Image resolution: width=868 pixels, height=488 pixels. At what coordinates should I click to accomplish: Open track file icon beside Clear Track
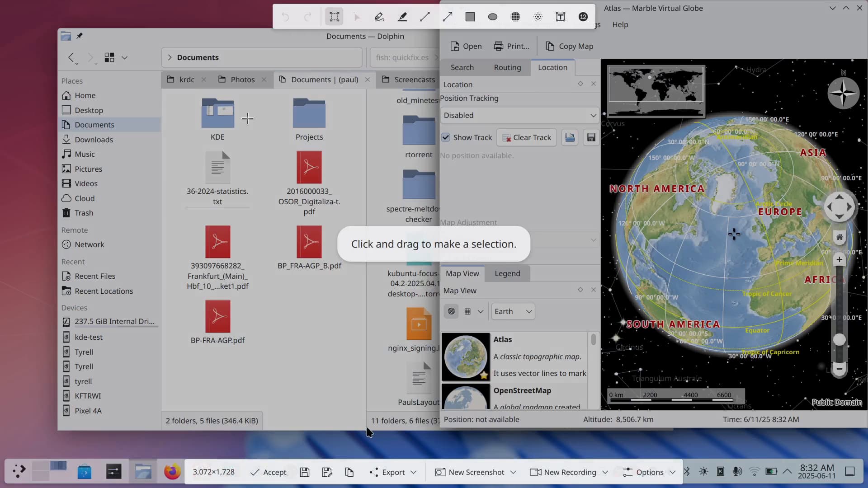coord(570,137)
